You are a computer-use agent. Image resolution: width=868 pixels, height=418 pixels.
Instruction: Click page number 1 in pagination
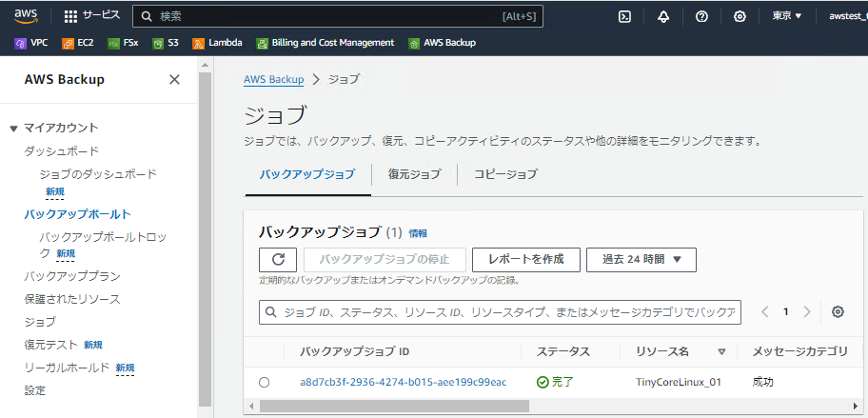tap(785, 312)
